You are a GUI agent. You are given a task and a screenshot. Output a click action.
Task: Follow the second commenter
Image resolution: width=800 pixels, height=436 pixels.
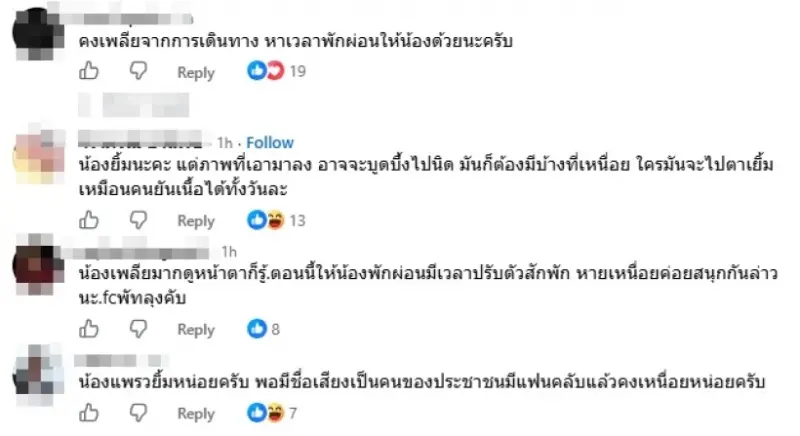[270, 142]
